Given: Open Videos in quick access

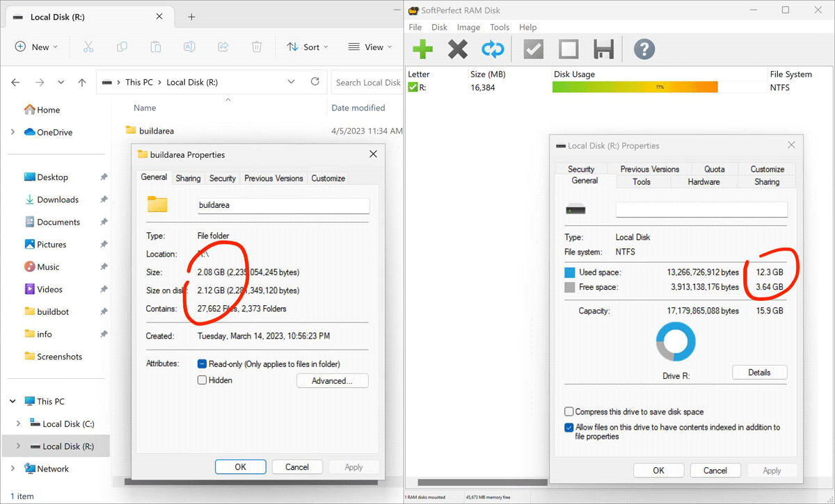Looking at the screenshot, I should tap(43, 289).
